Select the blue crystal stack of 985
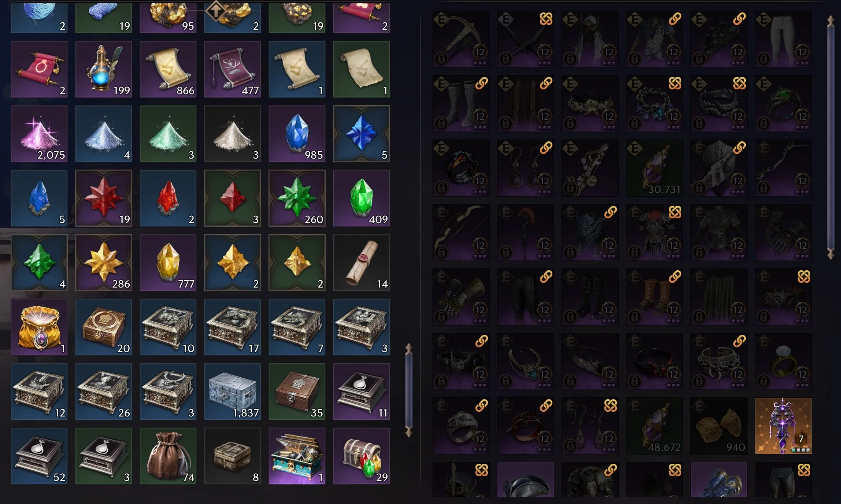This screenshot has height=504, width=841. tap(297, 134)
